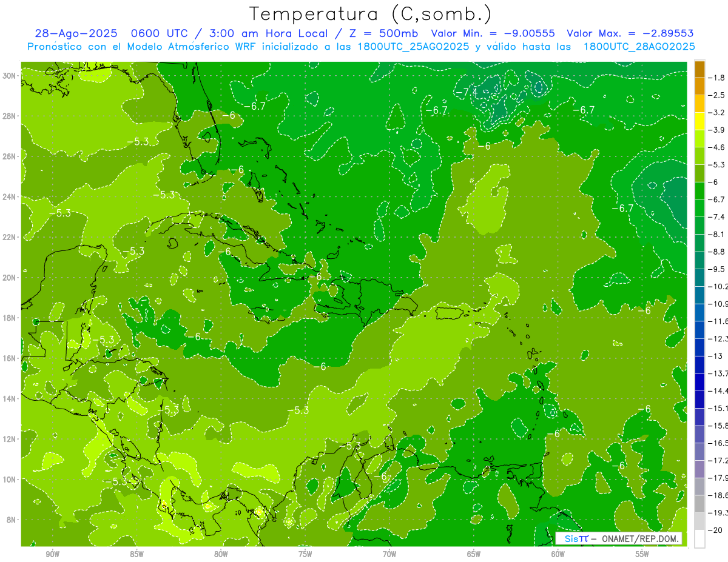This screenshot has height=562, width=728.
Task: Click the orange-brown top swatch of the colorbar
Action: coord(699,69)
